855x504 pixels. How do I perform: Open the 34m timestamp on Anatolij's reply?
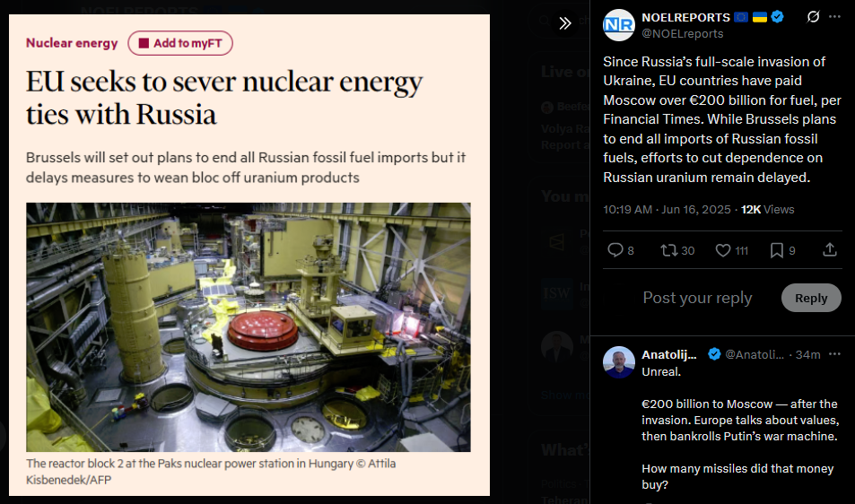pos(808,355)
